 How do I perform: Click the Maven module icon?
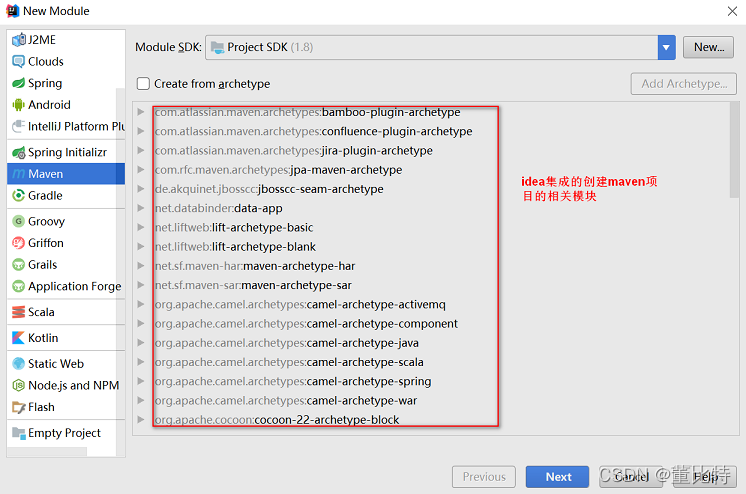pyautogui.click(x=19, y=174)
